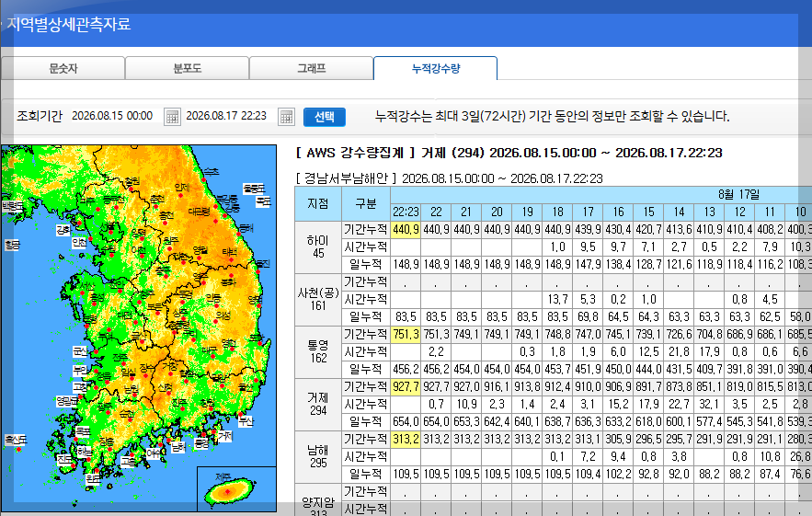Click the 지역별상세관측자료 page title
This screenshot has width=812, height=516.
[x=68, y=24]
